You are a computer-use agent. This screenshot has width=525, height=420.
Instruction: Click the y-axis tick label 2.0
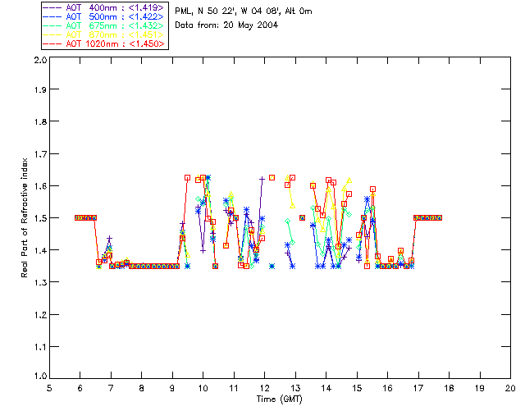point(40,60)
